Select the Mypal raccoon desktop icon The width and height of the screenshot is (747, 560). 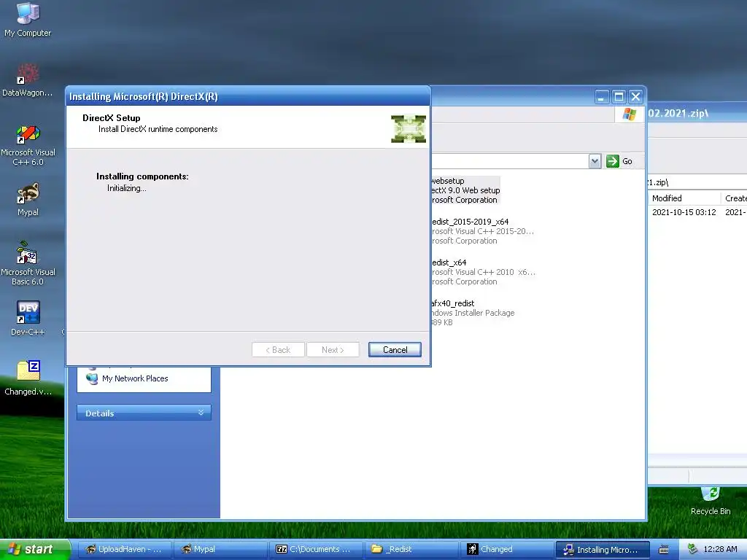(x=28, y=200)
